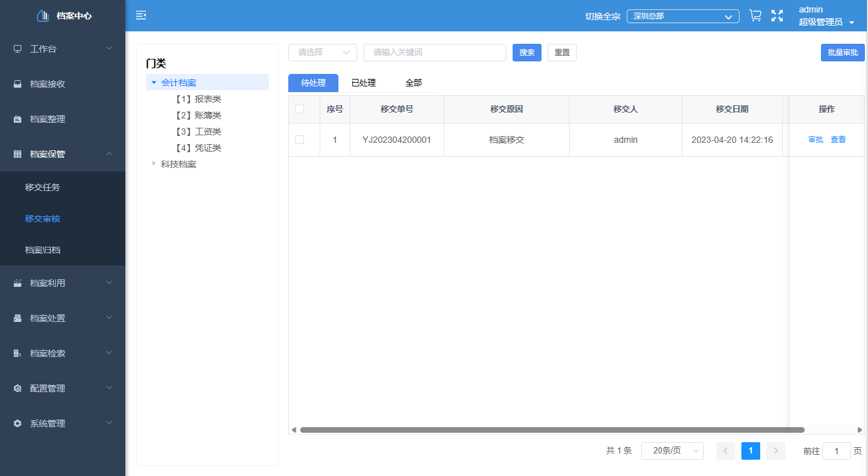Check the select-all checkbox in table header
Screen dimensions: 868x476
click(x=299, y=108)
